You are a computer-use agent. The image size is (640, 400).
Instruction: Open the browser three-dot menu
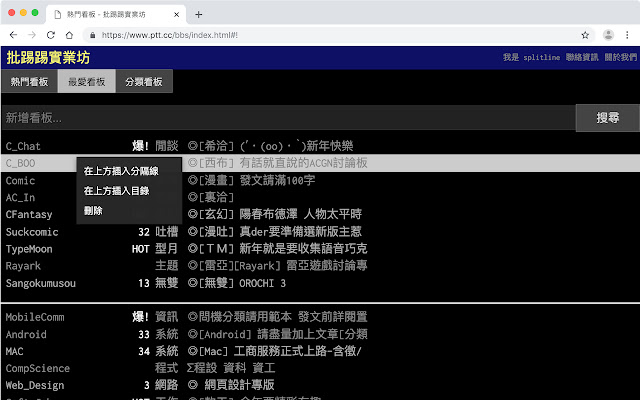(627, 35)
